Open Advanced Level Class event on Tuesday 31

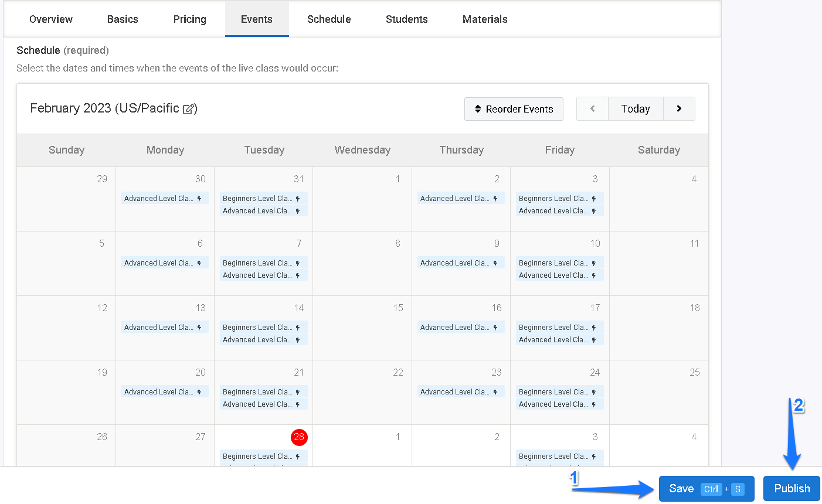point(263,211)
